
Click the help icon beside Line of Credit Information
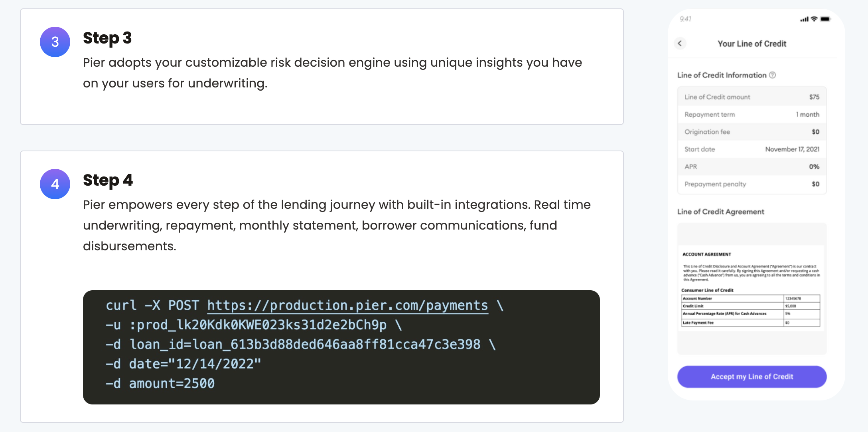[772, 75]
